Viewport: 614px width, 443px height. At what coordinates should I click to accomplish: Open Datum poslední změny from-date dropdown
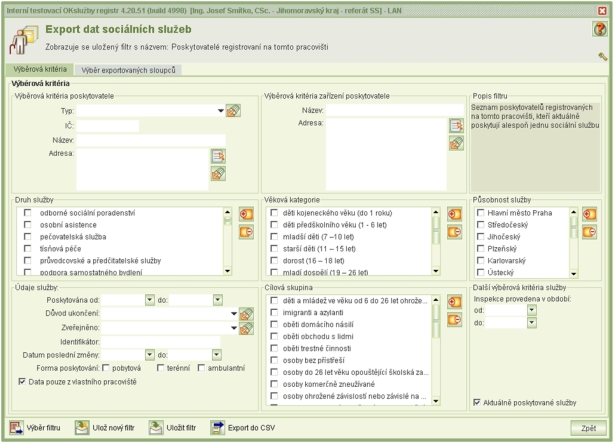pos(150,355)
